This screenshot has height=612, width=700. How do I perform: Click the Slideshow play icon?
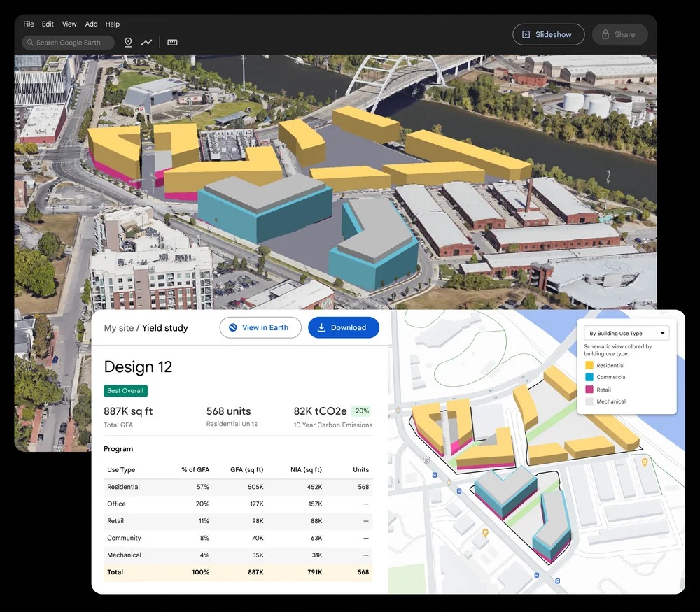(526, 34)
